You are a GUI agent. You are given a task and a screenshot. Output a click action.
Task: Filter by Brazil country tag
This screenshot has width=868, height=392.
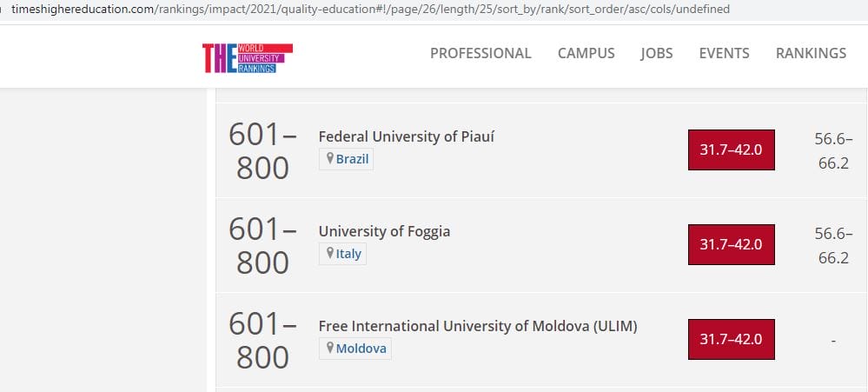coord(352,160)
